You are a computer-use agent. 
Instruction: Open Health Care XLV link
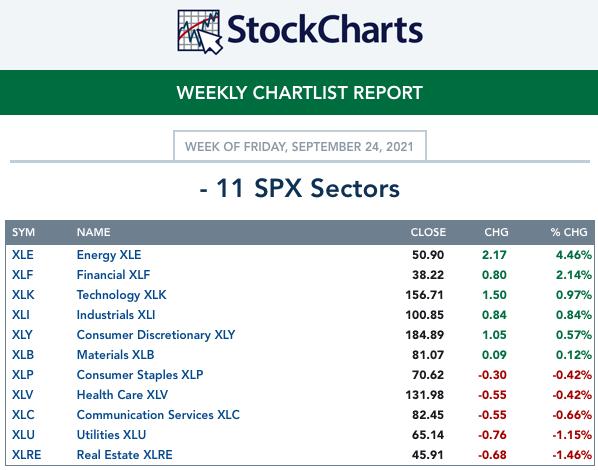click(122, 395)
